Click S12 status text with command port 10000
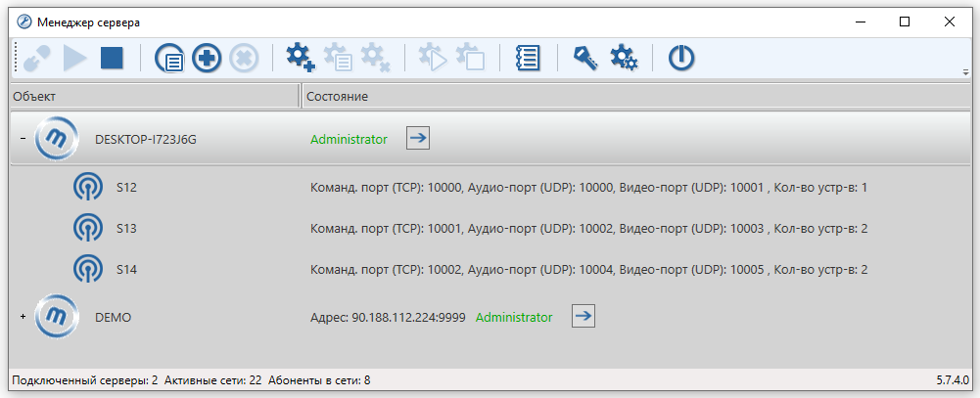Image resolution: width=980 pixels, height=398 pixels. (588, 187)
